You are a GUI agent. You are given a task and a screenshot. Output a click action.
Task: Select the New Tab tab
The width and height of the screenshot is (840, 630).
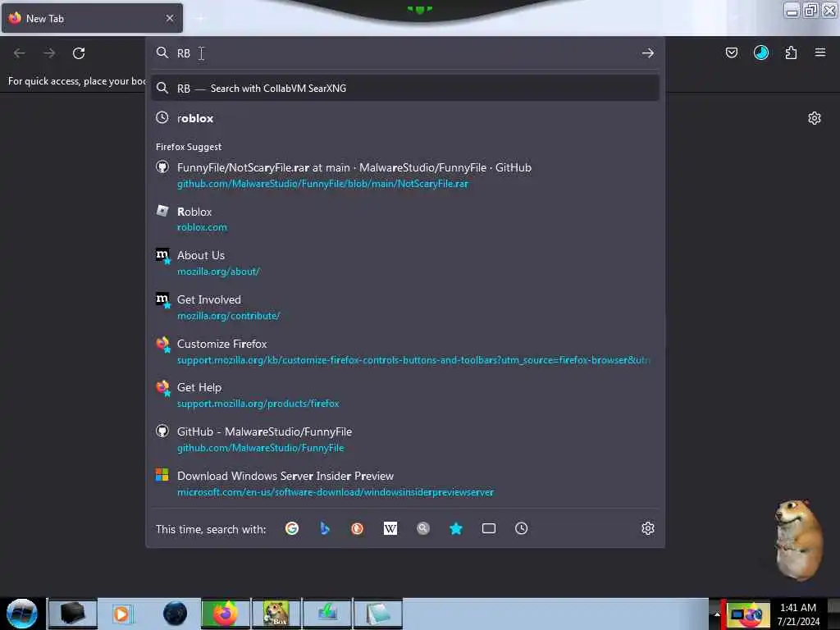pyautogui.click(x=92, y=18)
